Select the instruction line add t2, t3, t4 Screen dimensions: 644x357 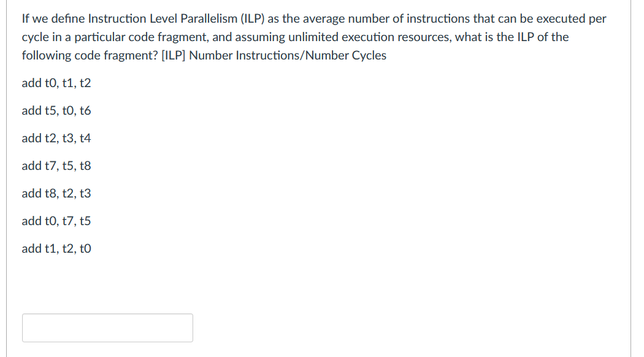56,138
